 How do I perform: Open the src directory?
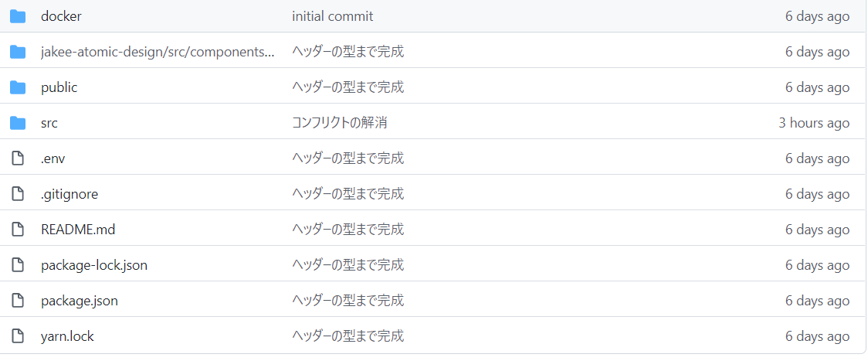pyautogui.click(x=49, y=123)
